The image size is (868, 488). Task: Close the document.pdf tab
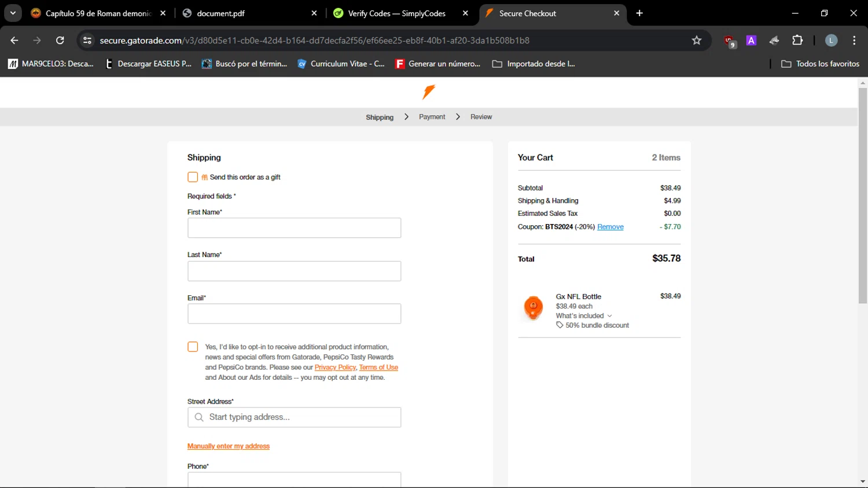(314, 13)
